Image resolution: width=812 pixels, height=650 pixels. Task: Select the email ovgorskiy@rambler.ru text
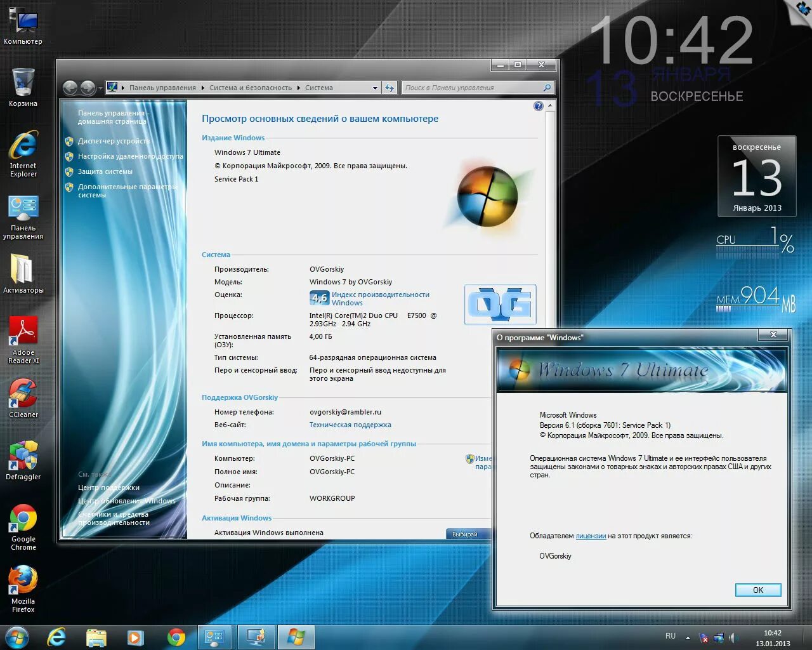pyautogui.click(x=345, y=412)
